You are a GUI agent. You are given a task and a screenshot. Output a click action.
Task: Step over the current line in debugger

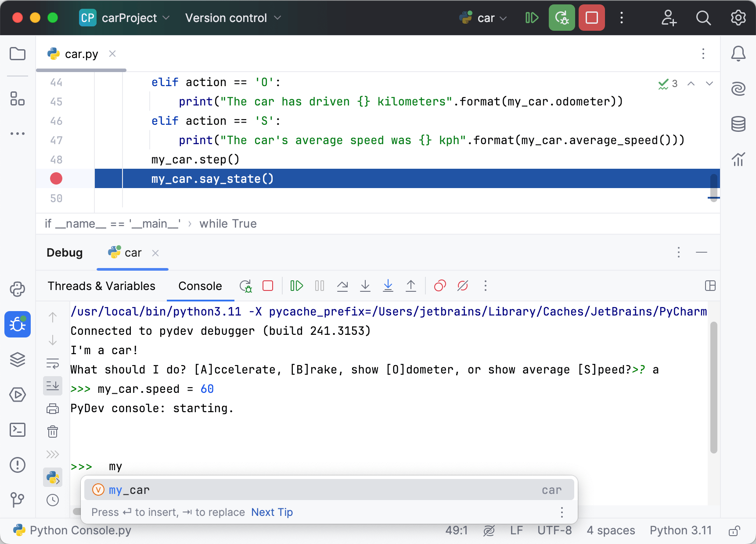[x=343, y=286]
